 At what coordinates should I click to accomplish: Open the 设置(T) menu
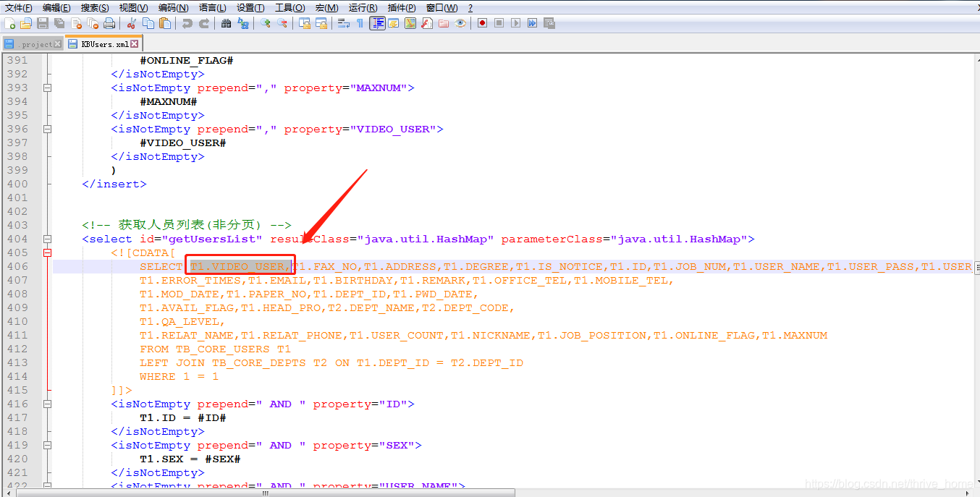point(250,7)
